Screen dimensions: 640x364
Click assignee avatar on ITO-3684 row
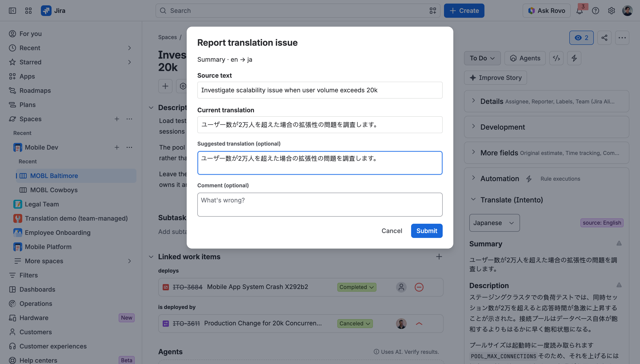(x=401, y=287)
